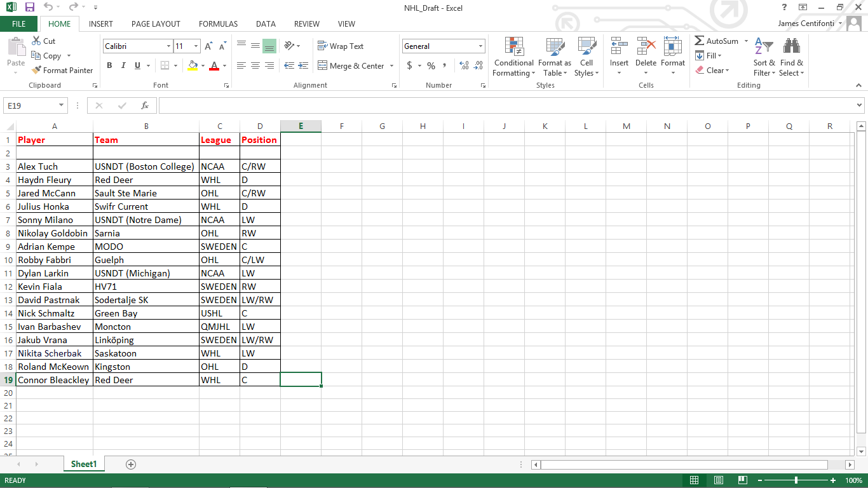Open Format as Table gallery
The image size is (868, 488).
click(555, 57)
